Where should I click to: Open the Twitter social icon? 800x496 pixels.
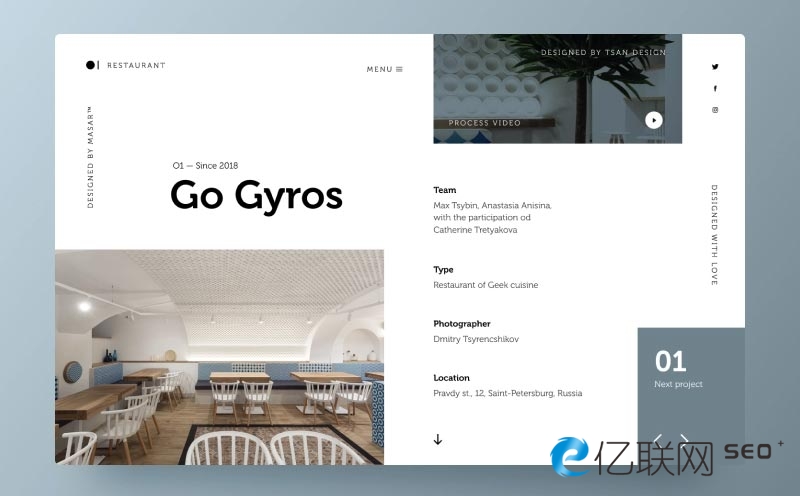coord(715,67)
